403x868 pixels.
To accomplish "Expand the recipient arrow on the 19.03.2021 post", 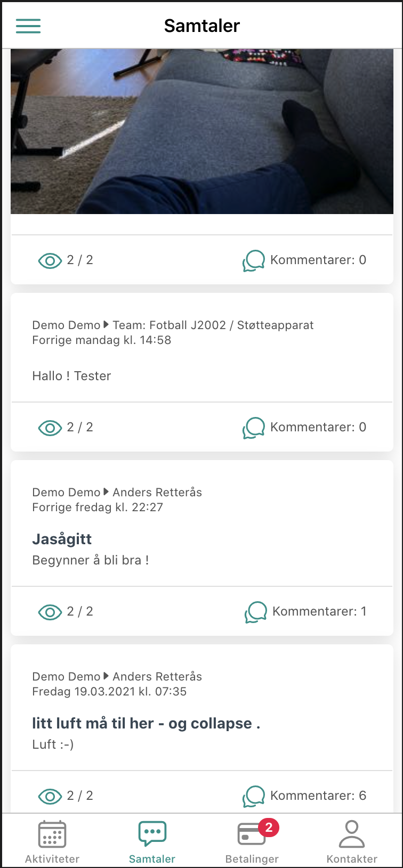I will coord(107,676).
